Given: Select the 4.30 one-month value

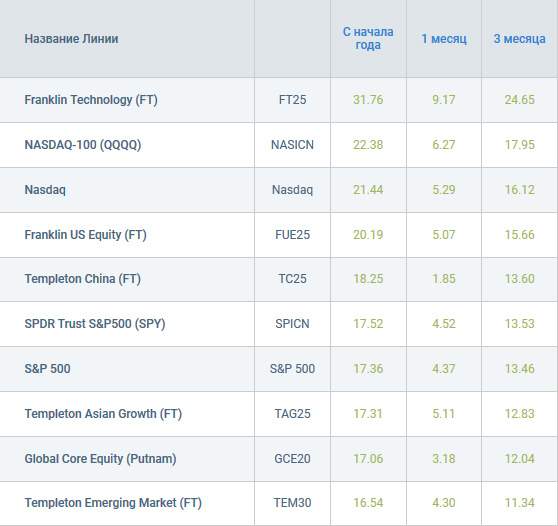Looking at the screenshot, I should (444, 503).
